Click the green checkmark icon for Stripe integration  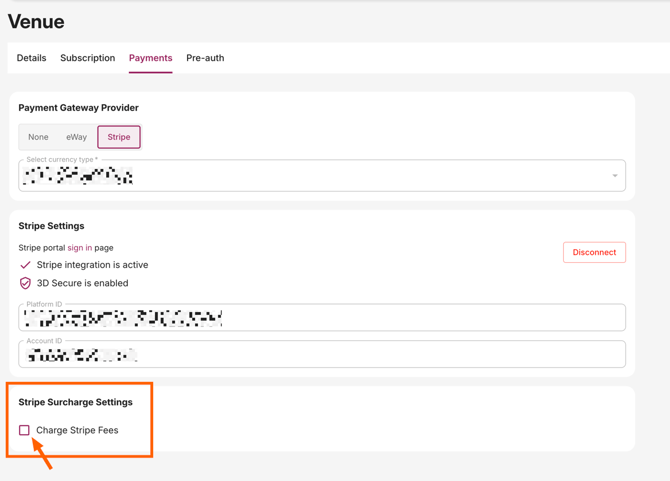tap(25, 265)
